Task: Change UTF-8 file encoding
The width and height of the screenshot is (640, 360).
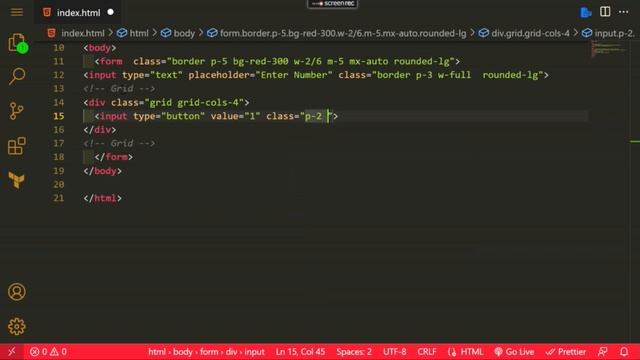Action: tap(394, 351)
